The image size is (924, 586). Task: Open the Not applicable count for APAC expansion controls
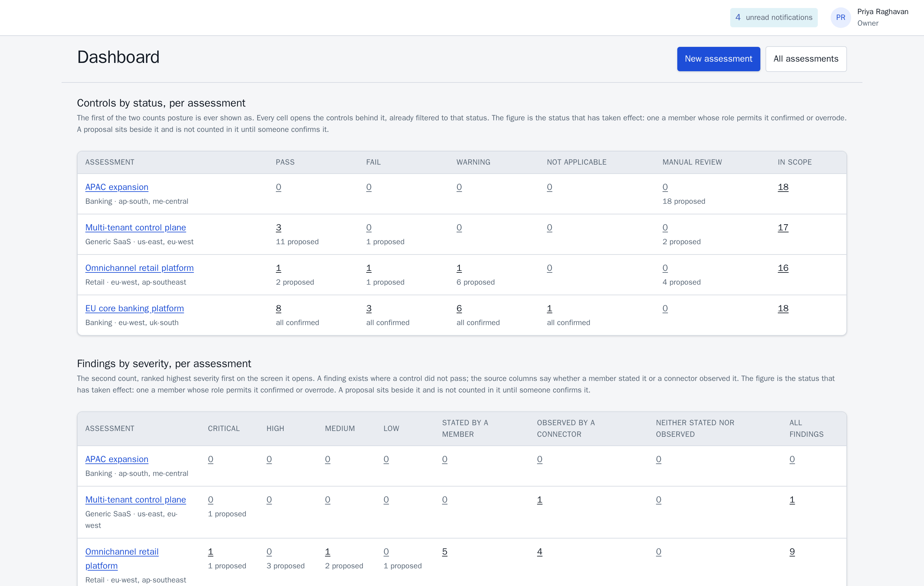(550, 187)
